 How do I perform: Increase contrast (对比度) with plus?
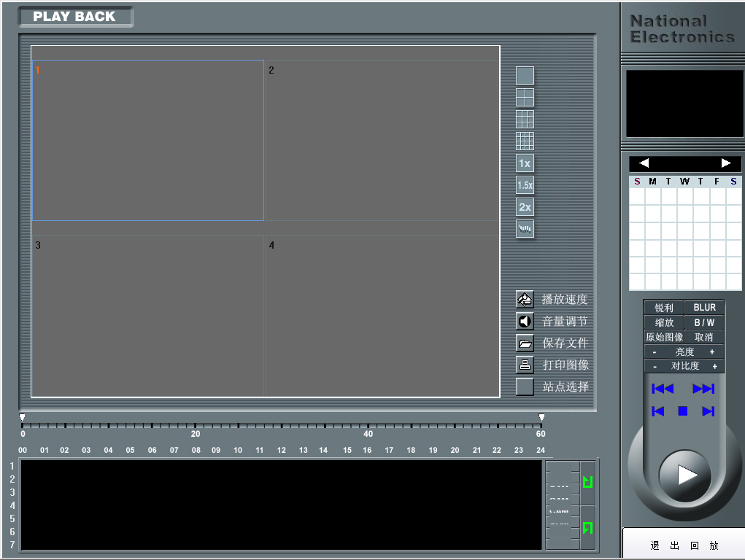714,366
